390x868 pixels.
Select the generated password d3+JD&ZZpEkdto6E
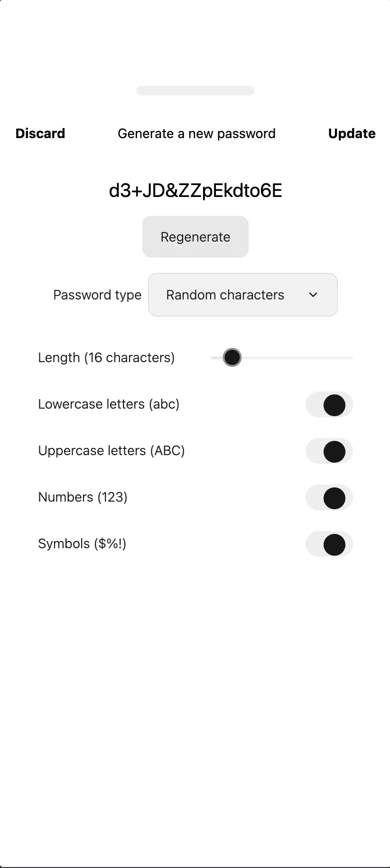click(x=195, y=191)
